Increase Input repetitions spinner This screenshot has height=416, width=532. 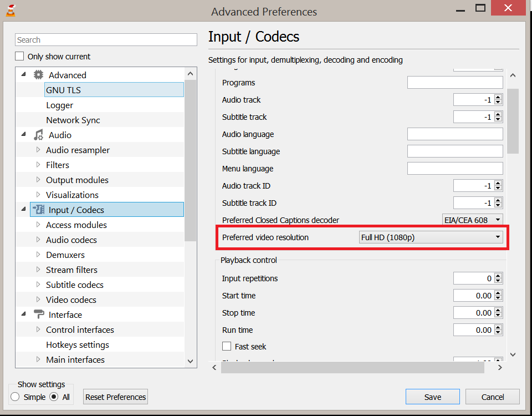point(498,276)
